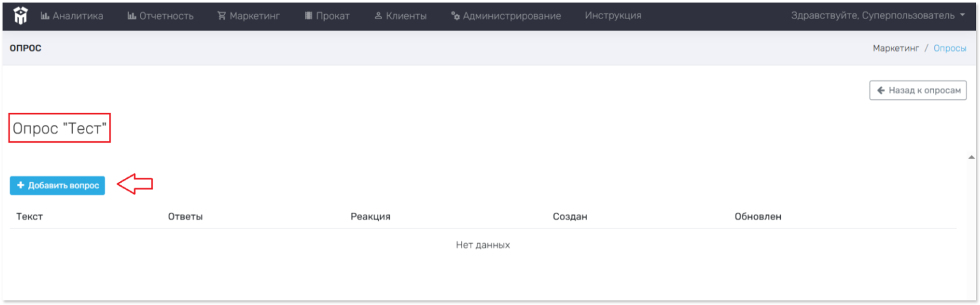Click the Создан column header

(x=570, y=216)
